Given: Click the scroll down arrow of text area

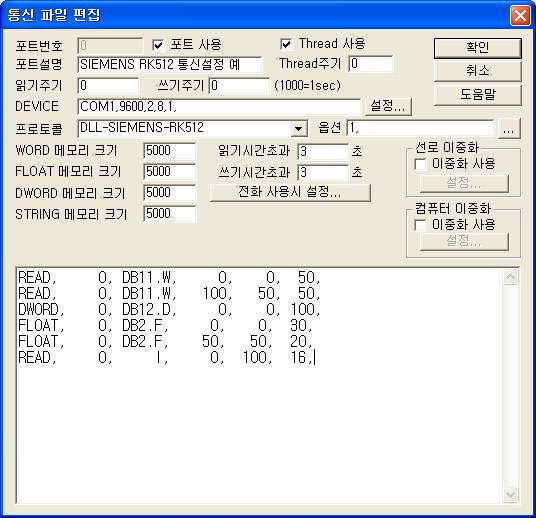Looking at the screenshot, I should 510,494.
